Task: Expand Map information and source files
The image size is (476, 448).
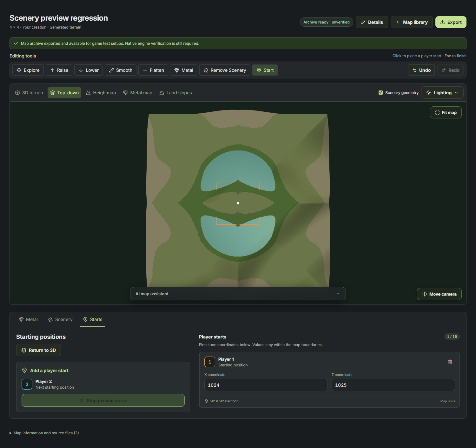Action: pos(44,433)
